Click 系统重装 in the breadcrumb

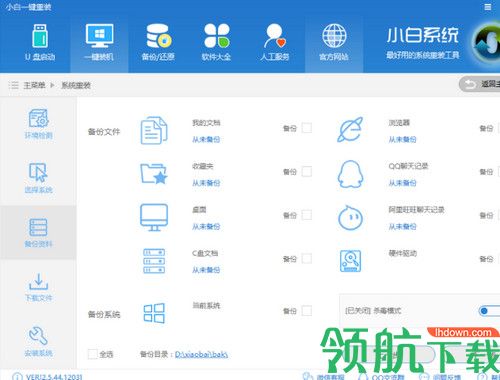(x=76, y=85)
